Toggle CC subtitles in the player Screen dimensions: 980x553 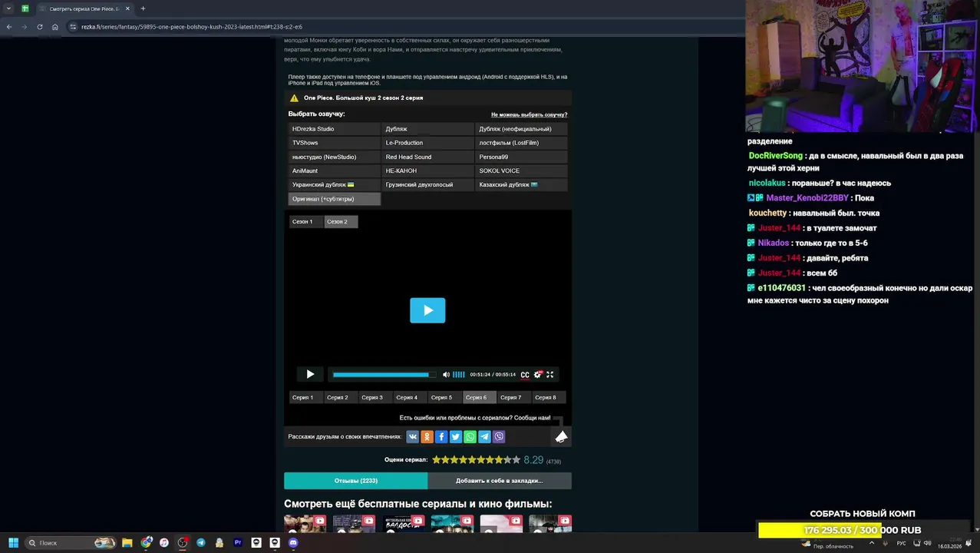pos(525,375)
